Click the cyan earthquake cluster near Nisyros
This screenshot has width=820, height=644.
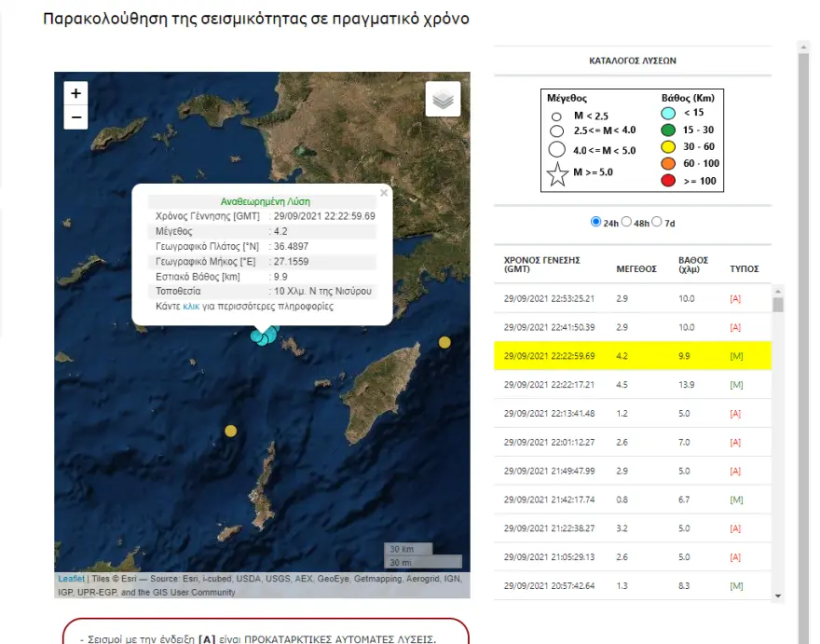[x=265, y=336]
